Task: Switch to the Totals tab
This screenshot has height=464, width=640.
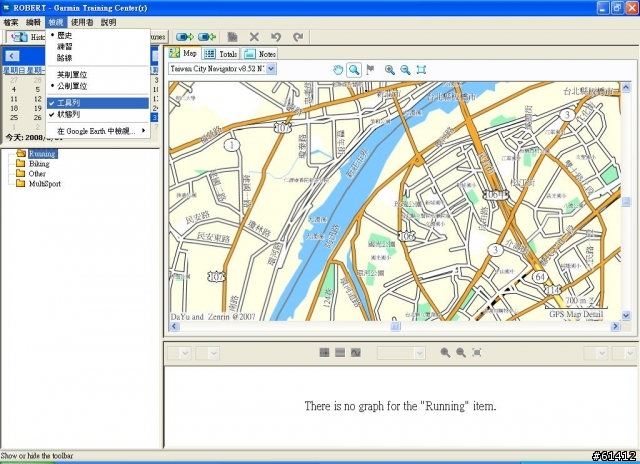Action: 220,54
